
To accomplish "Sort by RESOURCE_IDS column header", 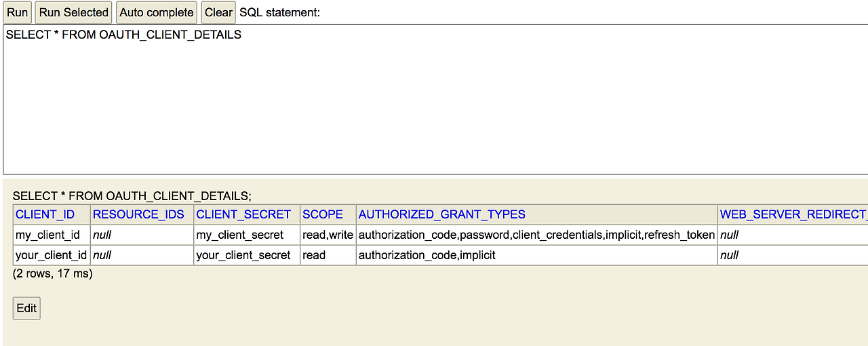I will (x=142, y=214).
